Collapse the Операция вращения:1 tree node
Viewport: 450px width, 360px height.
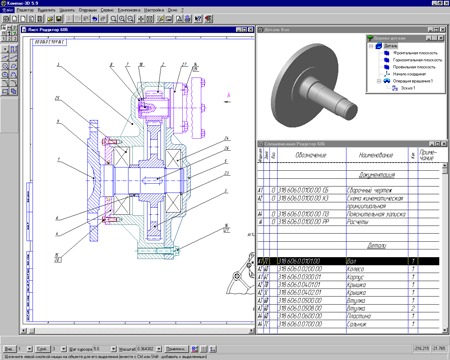point(379,81)
